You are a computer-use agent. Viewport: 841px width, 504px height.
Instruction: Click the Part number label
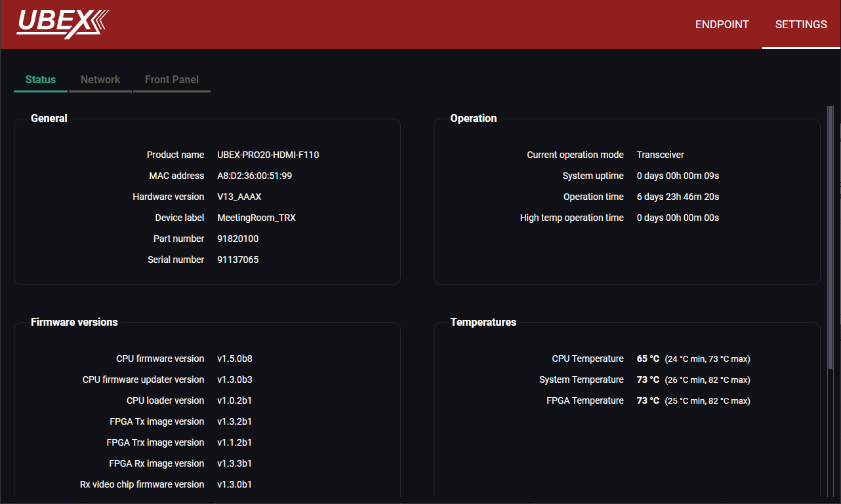(178, 239)
